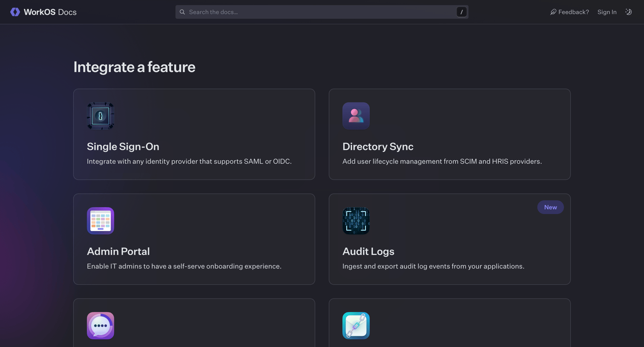Click the Integrate a feature heading
This screenshot has height=347, width=644.
pyautogui.click(x=134, y=67)
